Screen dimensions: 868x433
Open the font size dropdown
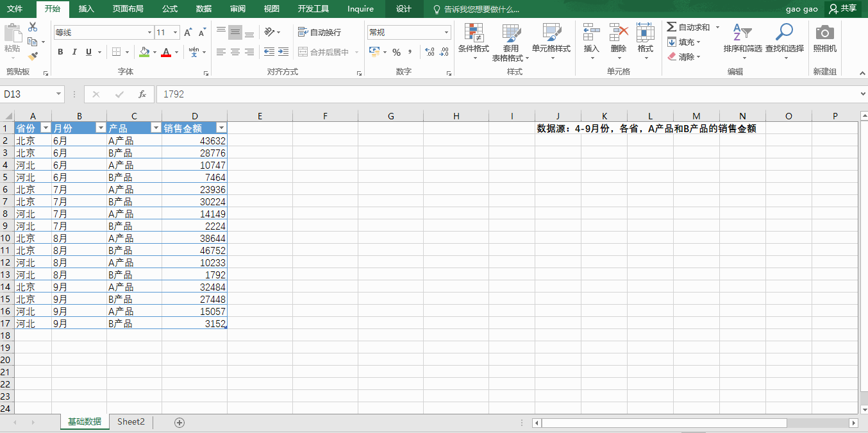coord(176,32)
